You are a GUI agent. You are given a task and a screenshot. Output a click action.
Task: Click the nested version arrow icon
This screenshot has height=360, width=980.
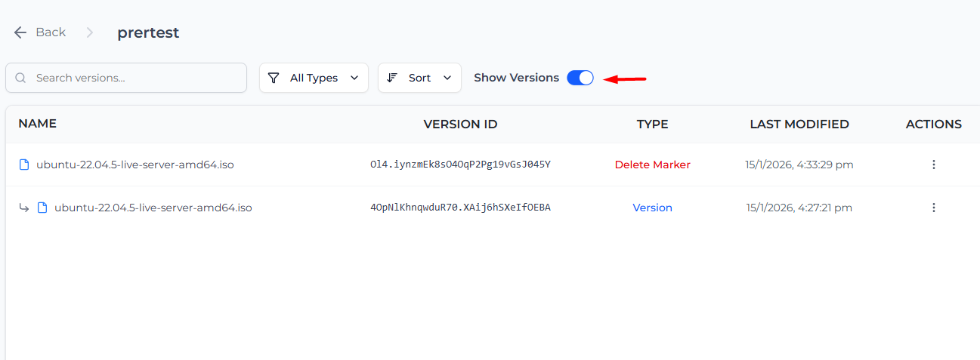[x=24, y=208]
